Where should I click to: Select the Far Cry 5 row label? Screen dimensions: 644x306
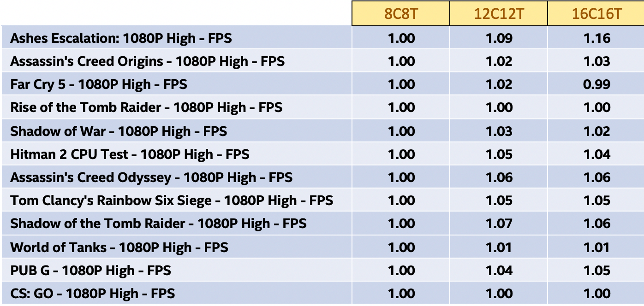pyautogui.click(x=99, y=85)
